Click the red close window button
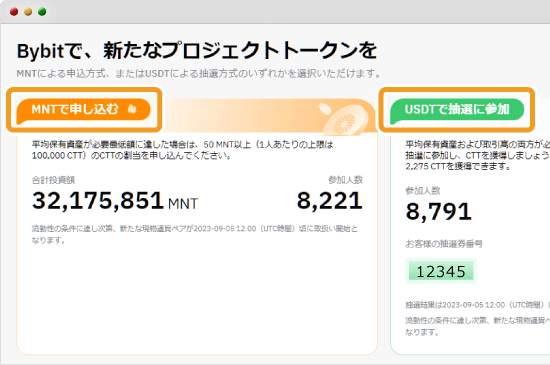This screenshot has width=550, height=365. [14, 12]
